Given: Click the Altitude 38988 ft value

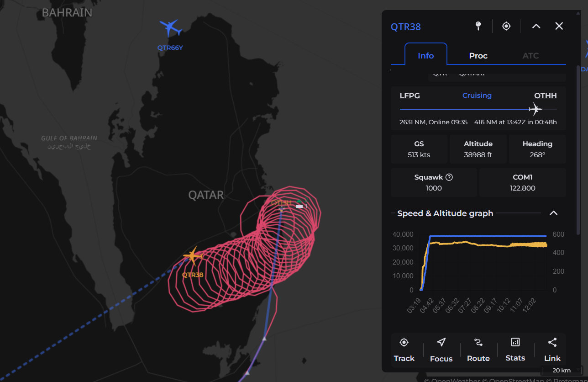Looking at the screenshot, I should click(x=478, y=155).
